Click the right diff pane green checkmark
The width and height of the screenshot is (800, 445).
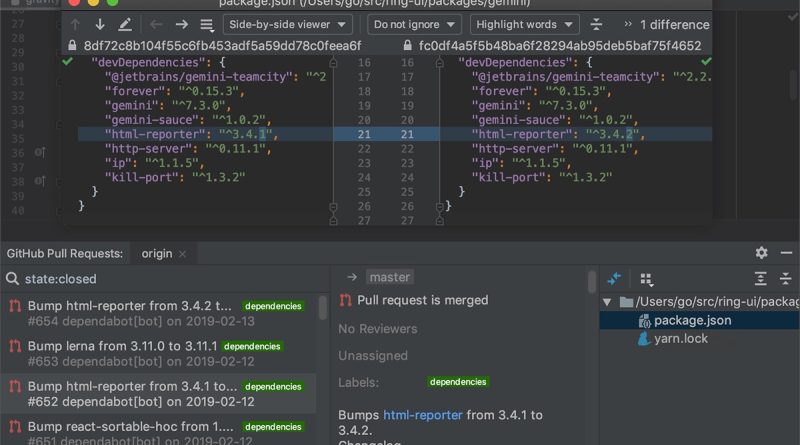706,62
